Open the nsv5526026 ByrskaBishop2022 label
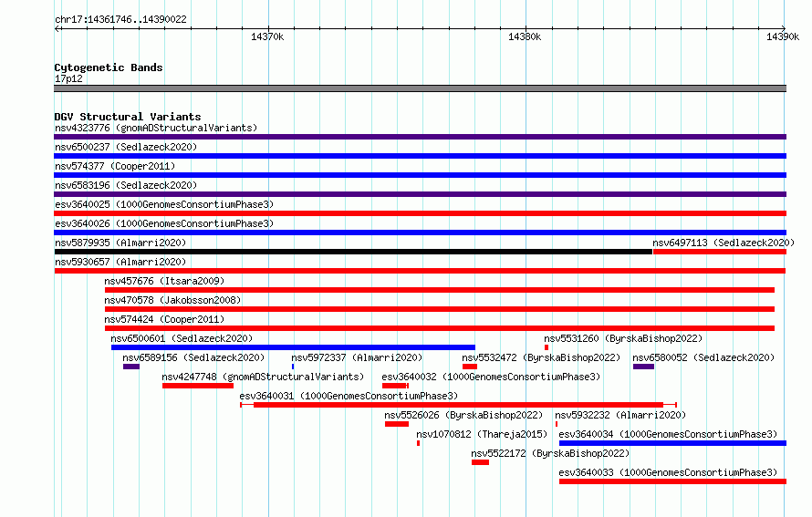Screen dimensions: 812x517 [x=463, y=415]
